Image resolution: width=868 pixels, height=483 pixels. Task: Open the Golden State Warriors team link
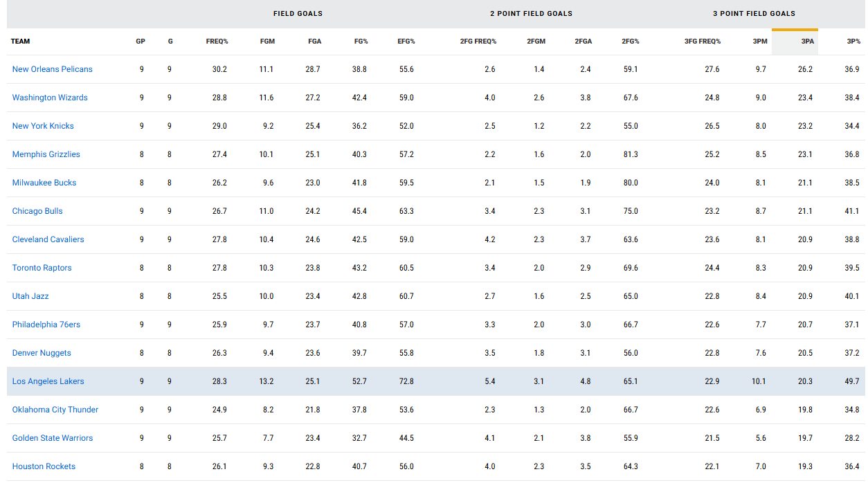tap(53, 438)
